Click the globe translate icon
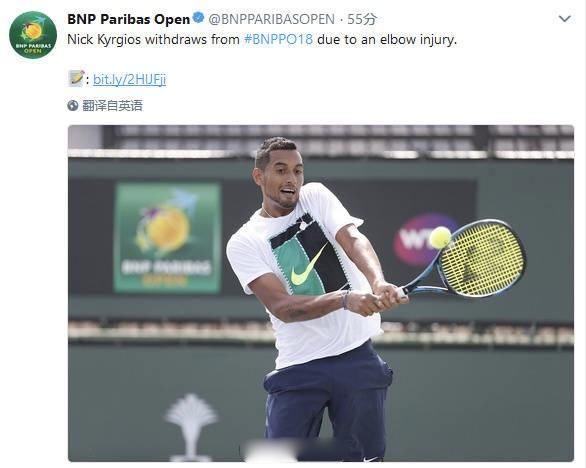The height and width of the screenshot is (468, 586). click(73, 105)
